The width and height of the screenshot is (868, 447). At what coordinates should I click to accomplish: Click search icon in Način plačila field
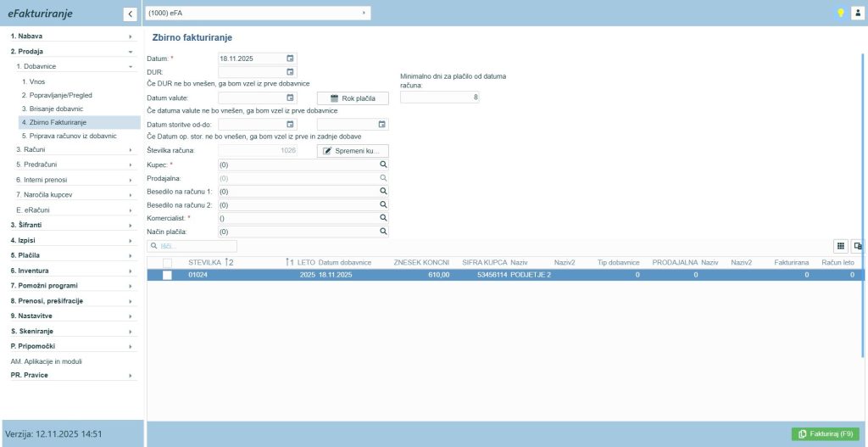click(383, 232)
